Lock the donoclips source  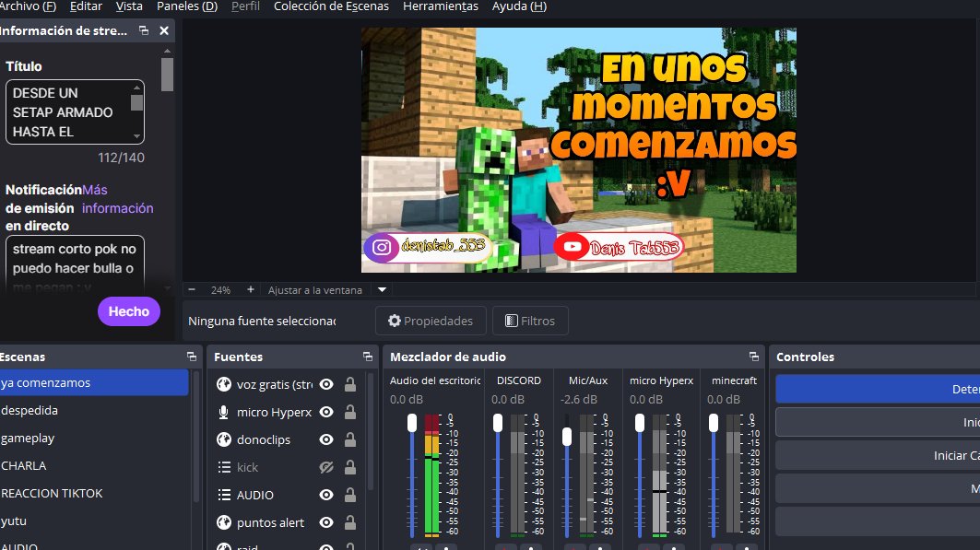(x=350, y=439)
